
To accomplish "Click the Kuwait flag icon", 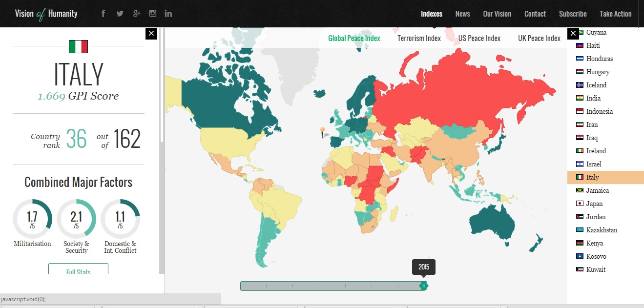I will coord(580,269).
